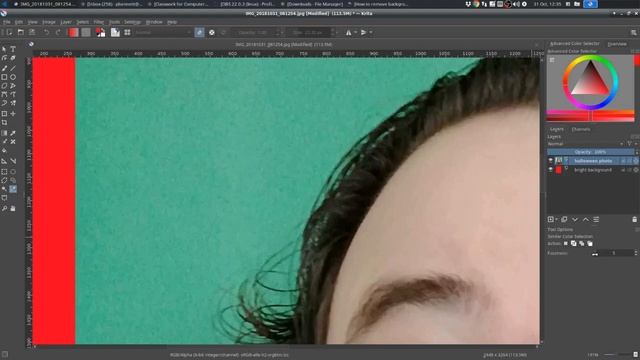
Task: Select the Move tool
Action: (13, 113)
